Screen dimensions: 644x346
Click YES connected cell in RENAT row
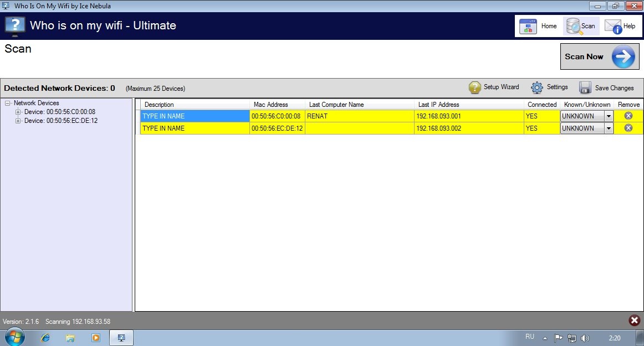tap(542, 116)
